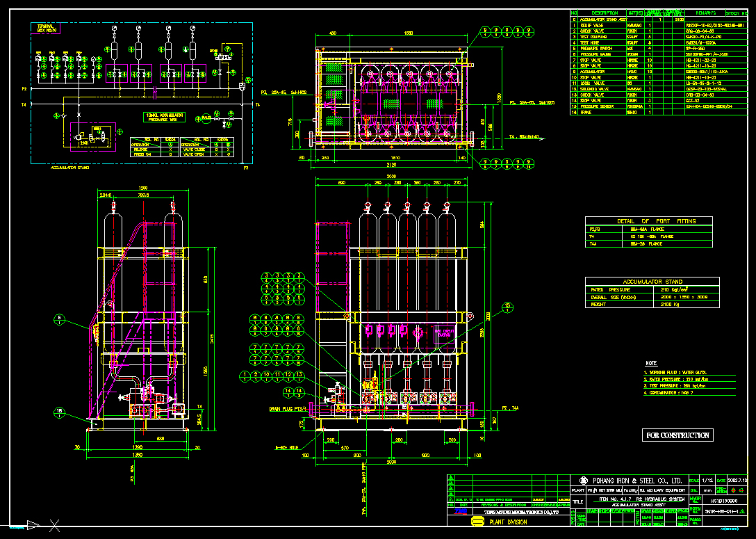Image resolution: width=756 pixels, height=539 pixels.
Task: Click the 10NHL accumulator precharge label box
Action: 163,117
